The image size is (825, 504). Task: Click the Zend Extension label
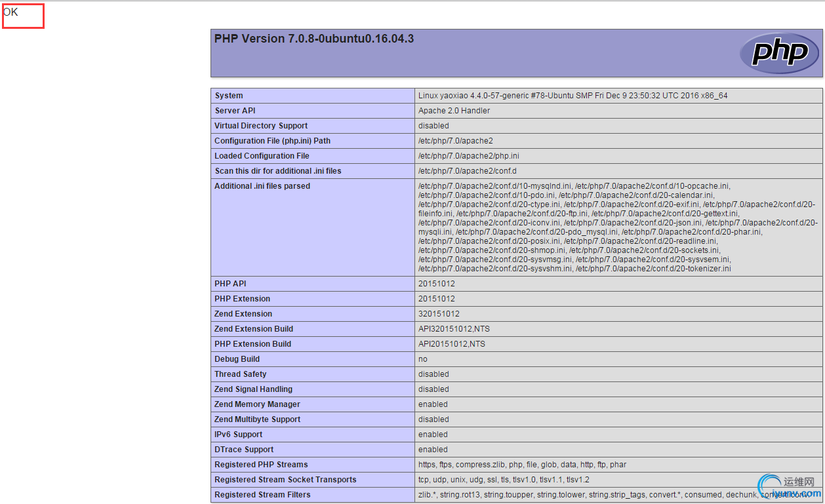click(x=243, y=314)
